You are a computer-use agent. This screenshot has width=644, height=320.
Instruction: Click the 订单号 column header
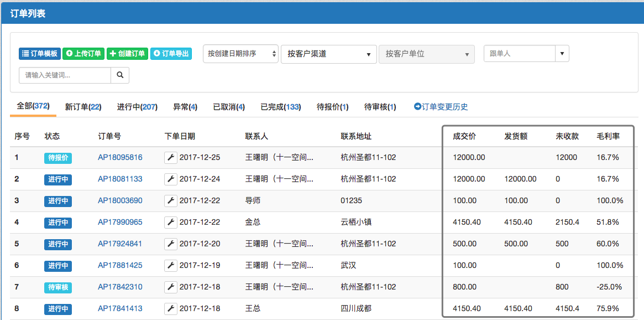click(109, 137)
